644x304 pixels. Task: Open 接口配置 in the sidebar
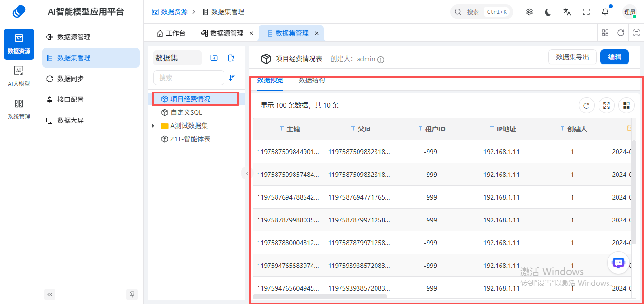pyautogui.click(x=91, y=100)
